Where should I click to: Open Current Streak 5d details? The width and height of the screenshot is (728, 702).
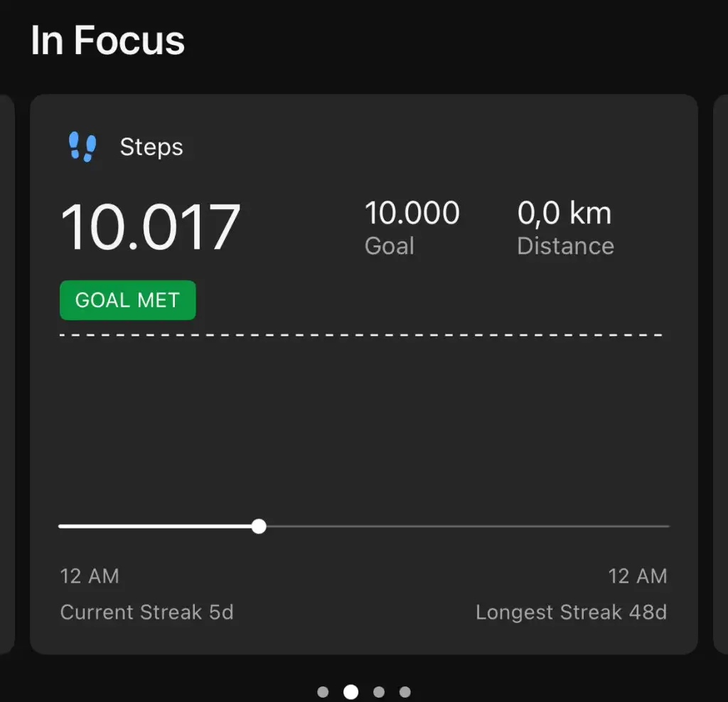(147, 612)
